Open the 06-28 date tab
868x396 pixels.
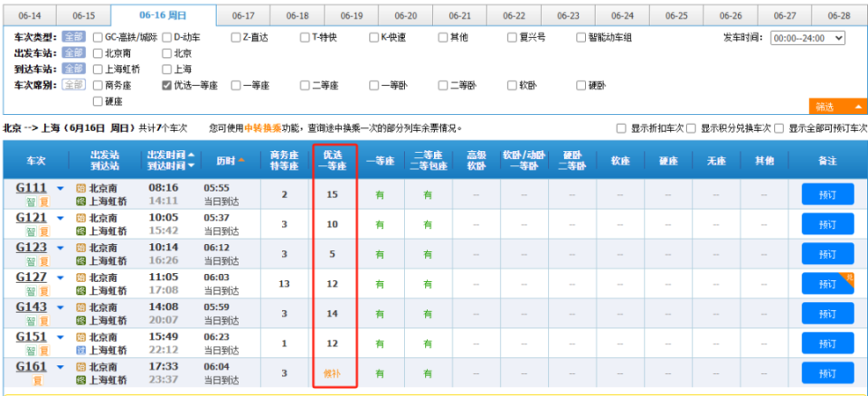(x=839, y=15)
